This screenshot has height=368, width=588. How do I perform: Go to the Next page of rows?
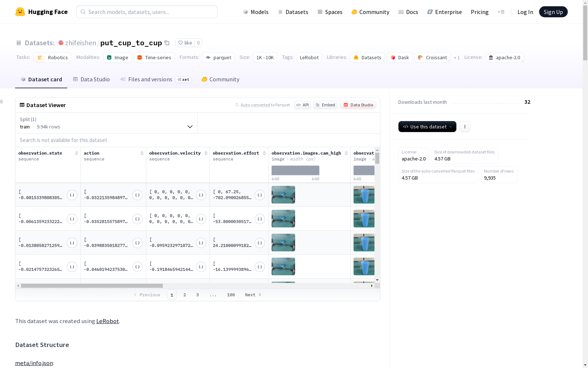pos(253,295)
